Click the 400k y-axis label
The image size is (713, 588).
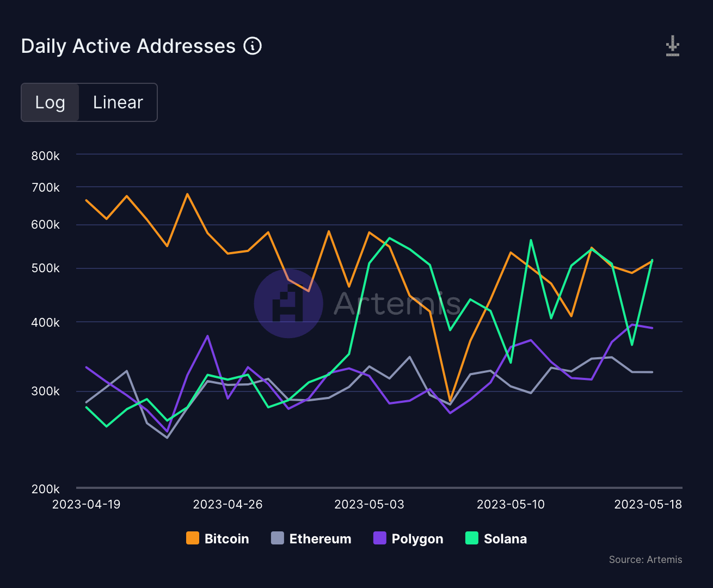[x=46, y=323]
